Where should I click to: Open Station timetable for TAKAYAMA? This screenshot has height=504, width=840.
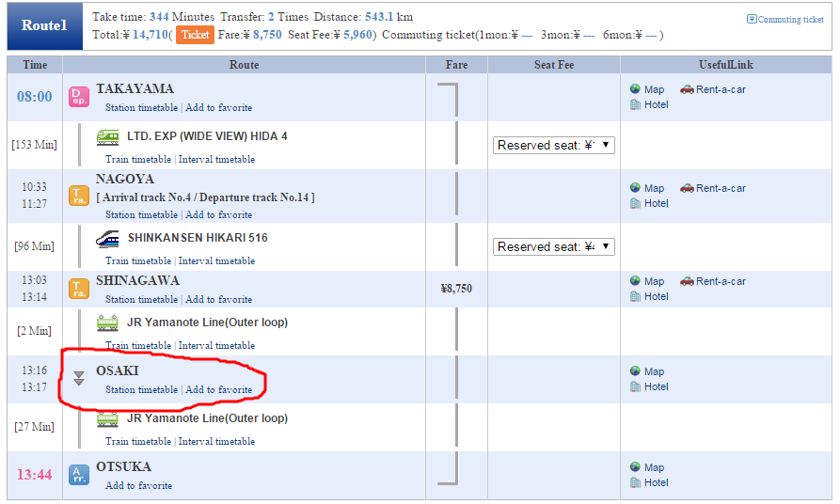click(141, 107)
